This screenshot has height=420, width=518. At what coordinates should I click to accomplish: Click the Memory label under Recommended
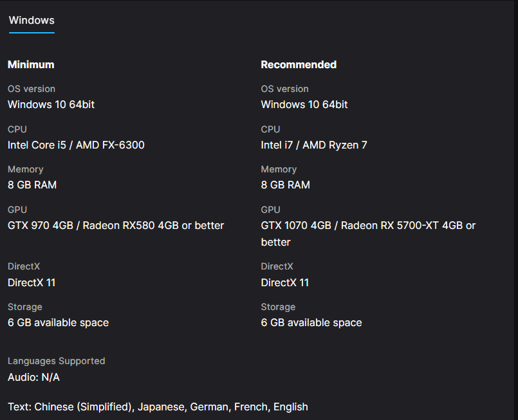click(x=279, y=169)
